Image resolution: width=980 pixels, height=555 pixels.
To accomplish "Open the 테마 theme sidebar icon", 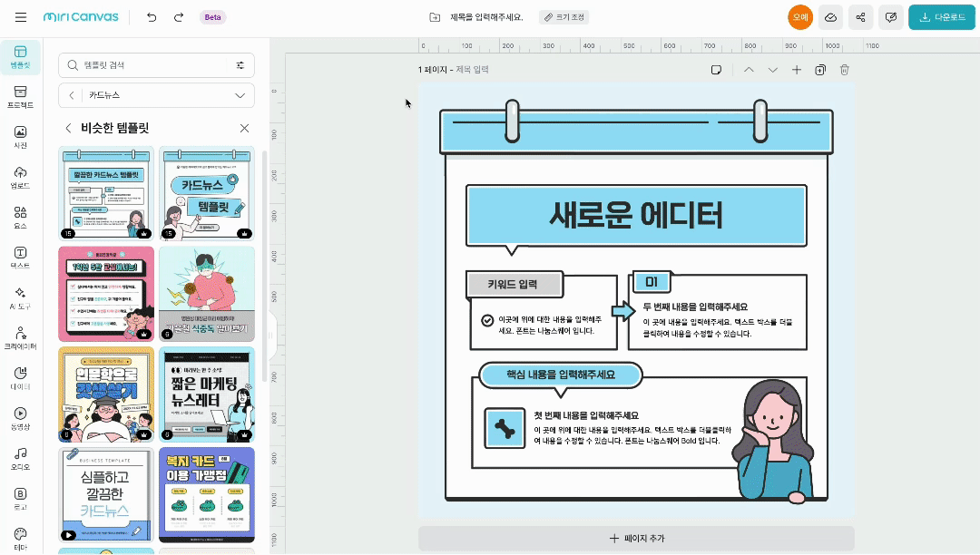I will [21, 539].
